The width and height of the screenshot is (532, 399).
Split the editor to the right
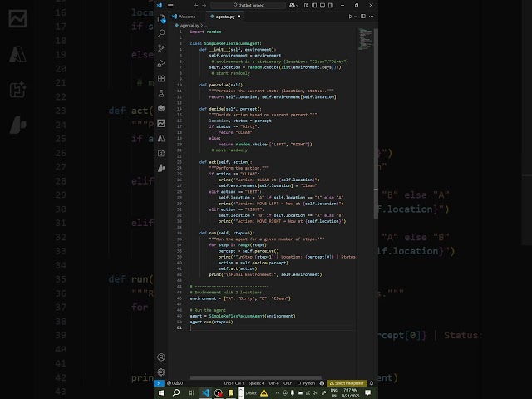tap(363, 17)
